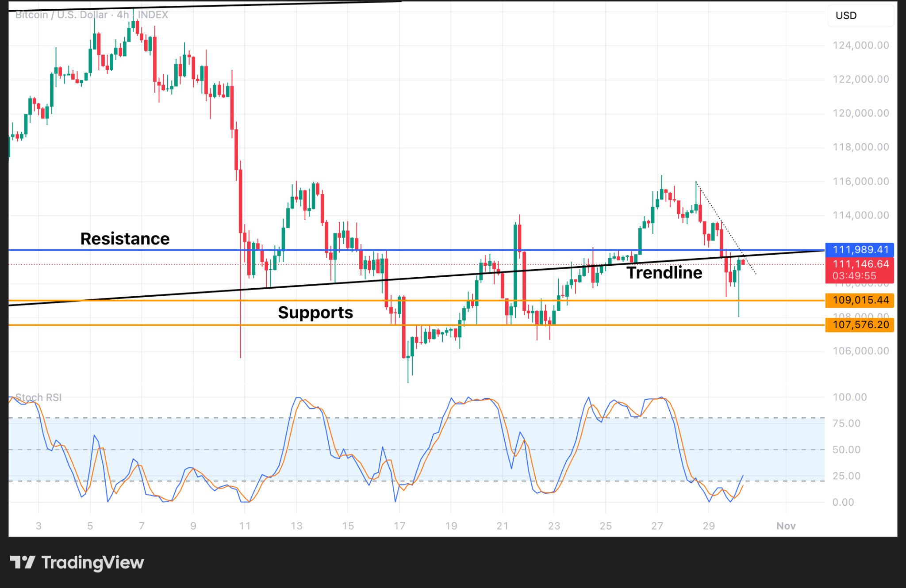Click the 116,000.00 price axis label

(860, 181)
